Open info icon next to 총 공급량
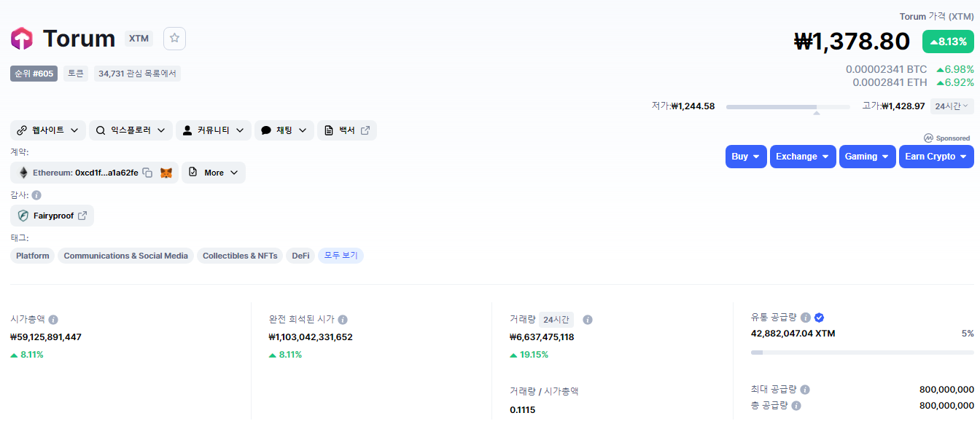 [796, 406]
